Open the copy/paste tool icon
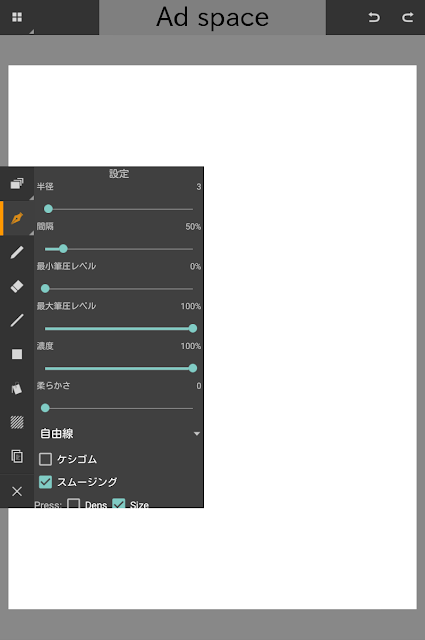 pos(17,456)
